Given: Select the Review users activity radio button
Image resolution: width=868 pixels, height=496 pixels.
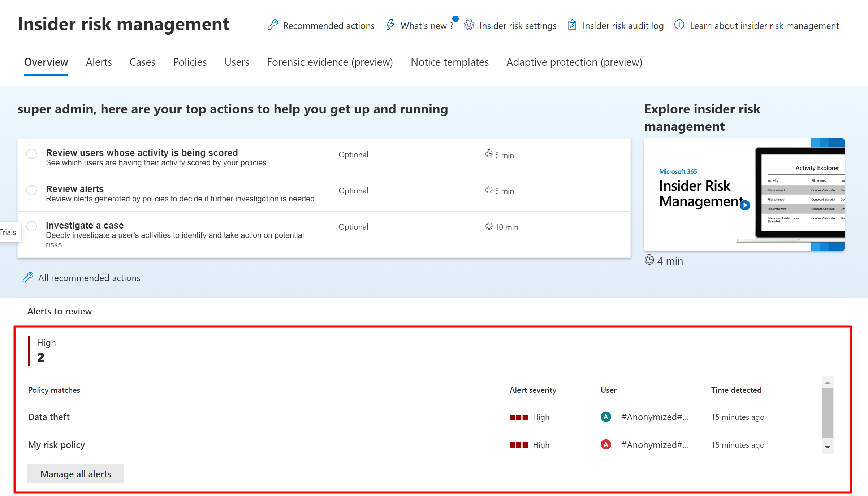Looking at the screenshot, I should point(32,154).
